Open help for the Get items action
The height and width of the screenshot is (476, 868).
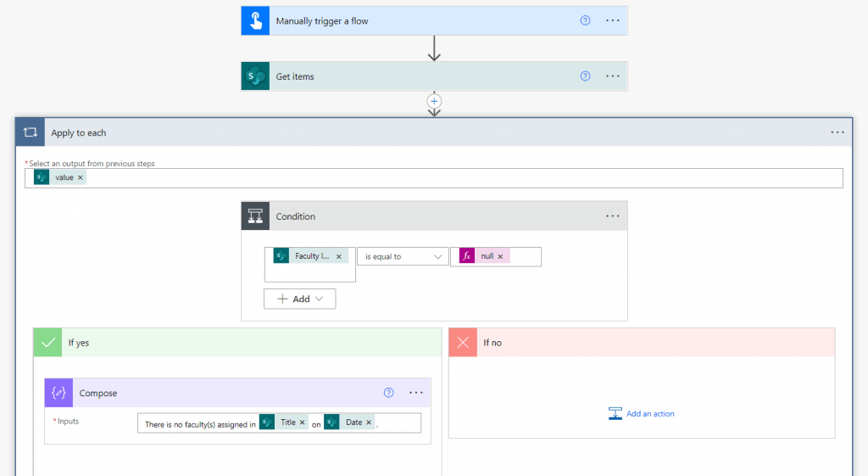585,76
